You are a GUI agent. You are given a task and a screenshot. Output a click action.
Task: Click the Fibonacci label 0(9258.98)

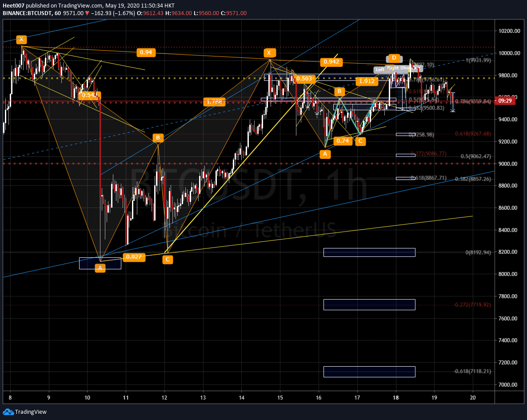pos(421,135)
